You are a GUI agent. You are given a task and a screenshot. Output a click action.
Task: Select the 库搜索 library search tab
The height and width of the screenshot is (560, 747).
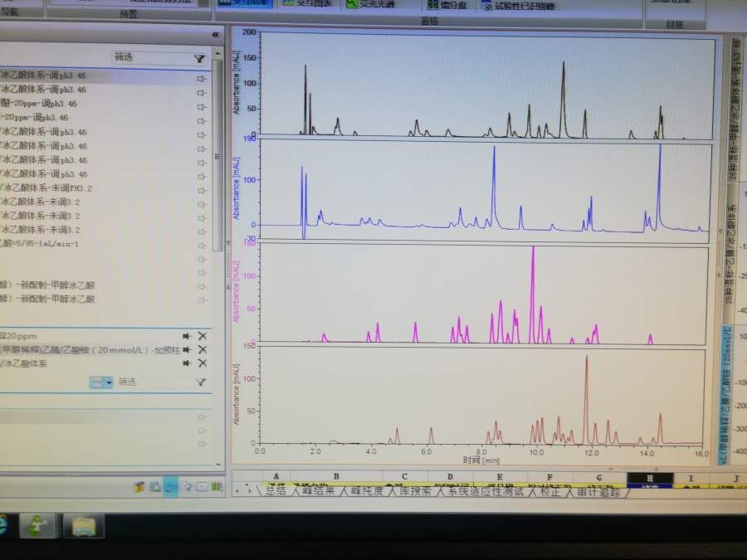(410, 492)
